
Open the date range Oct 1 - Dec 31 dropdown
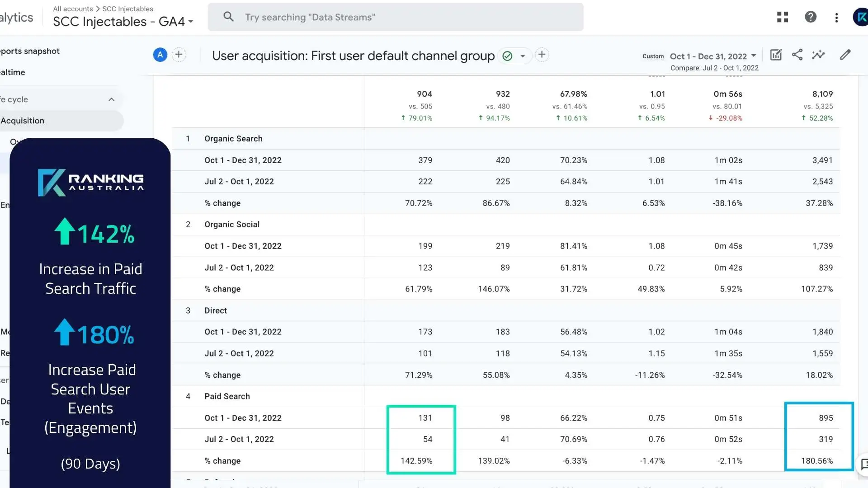tap(713, 56)
